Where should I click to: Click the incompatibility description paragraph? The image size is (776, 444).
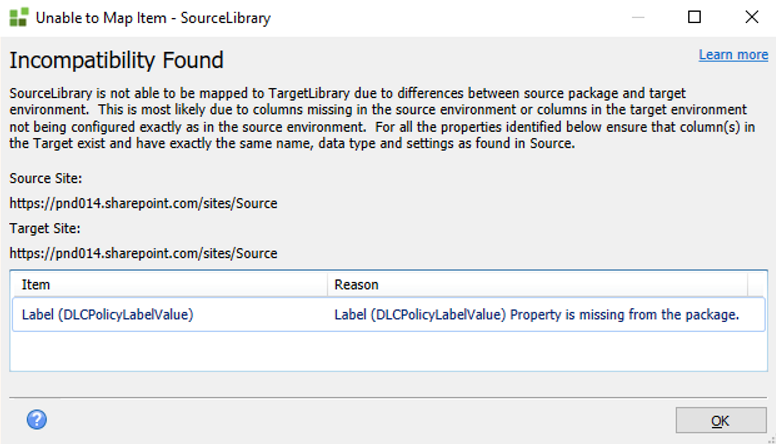(385, 118)
